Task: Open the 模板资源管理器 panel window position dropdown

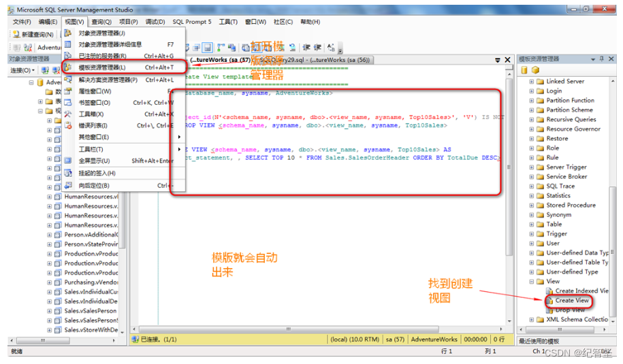Action: [593, 59]
